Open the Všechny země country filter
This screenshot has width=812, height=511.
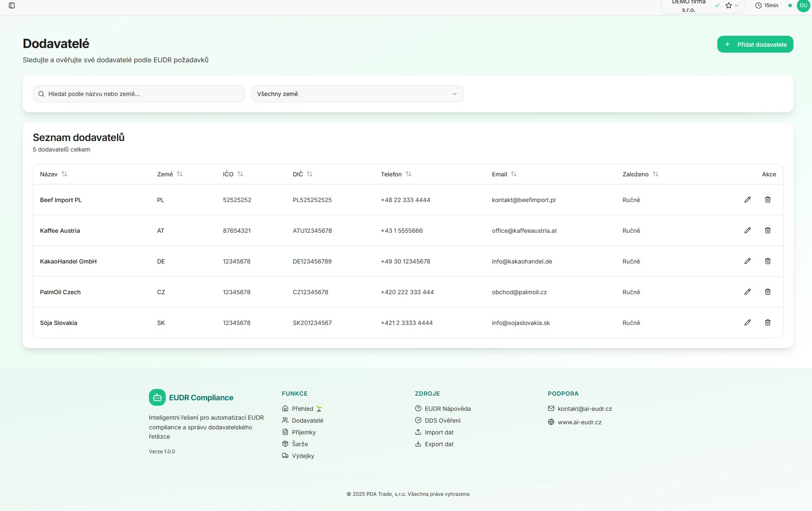tap(357, 93)
